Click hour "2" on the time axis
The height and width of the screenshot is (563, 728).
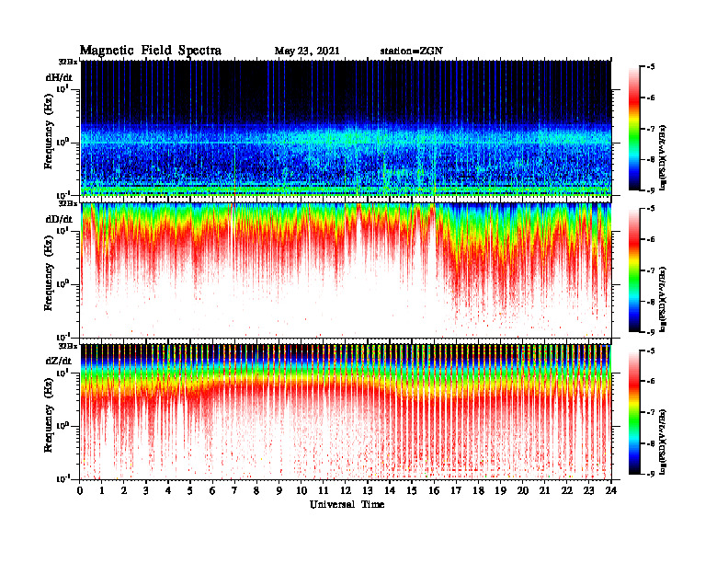[x=124, y=491]
